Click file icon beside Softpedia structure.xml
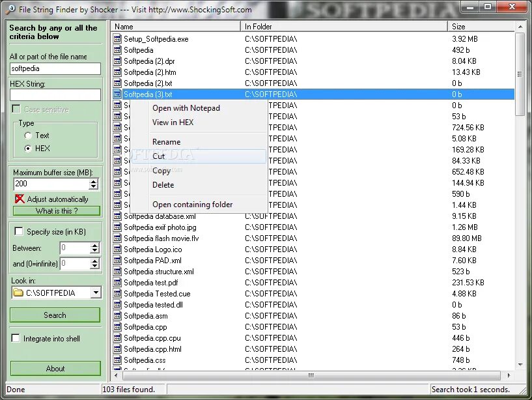Viewport: 532px width, 400px height. coord(117,272)
